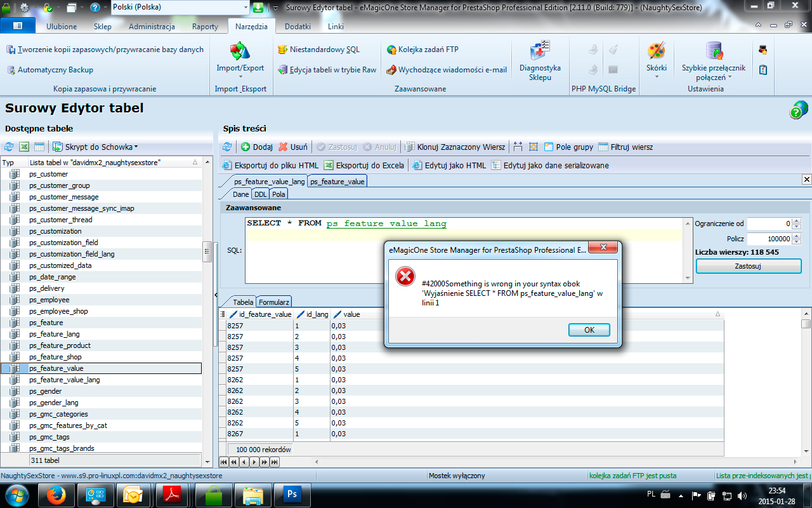
Task: Click the Policz value field
Action: [x=769, y=239]
